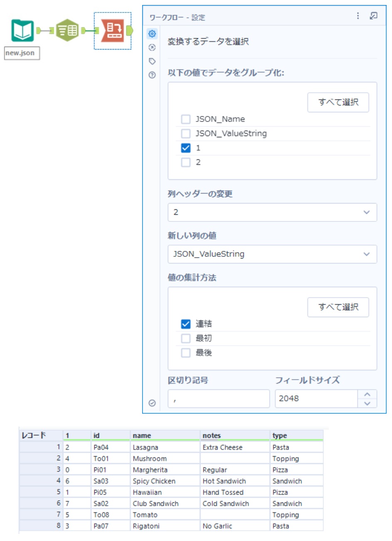This screenshot has height=541, width=392.
Task: Click すべて選択 in the grouping section
Action: point(338,102)
